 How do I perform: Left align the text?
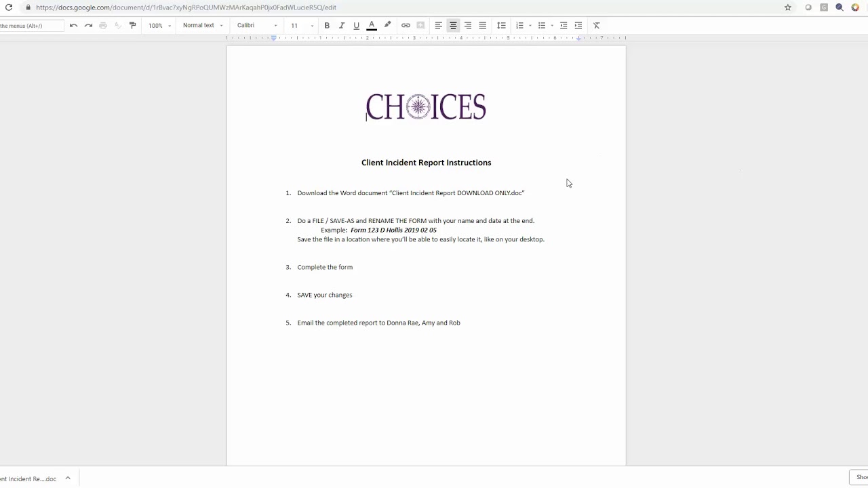[438, 25]
